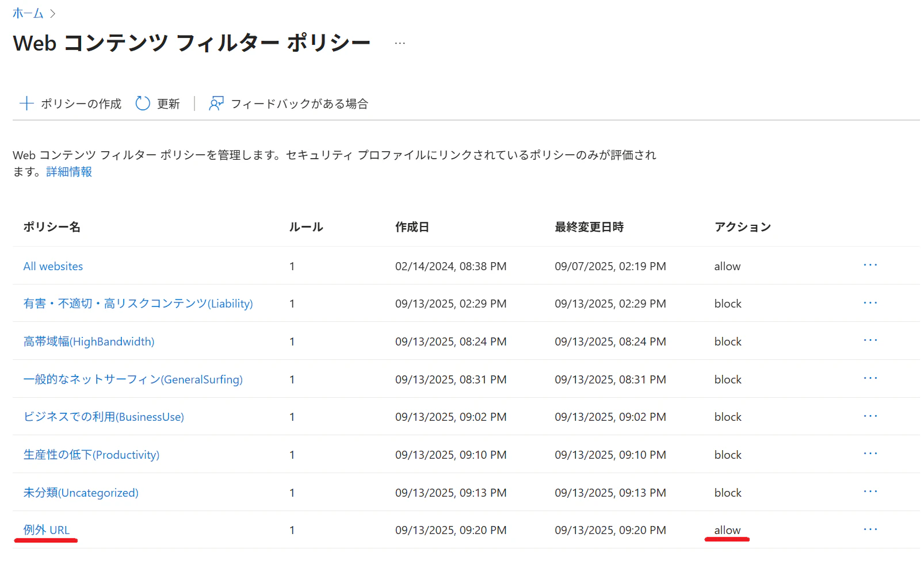The width and height of the screenshot is (924, 572).
Task: Go to the ホーム breadcrumb
Action: pyautogui.click(x=28, y=13)
